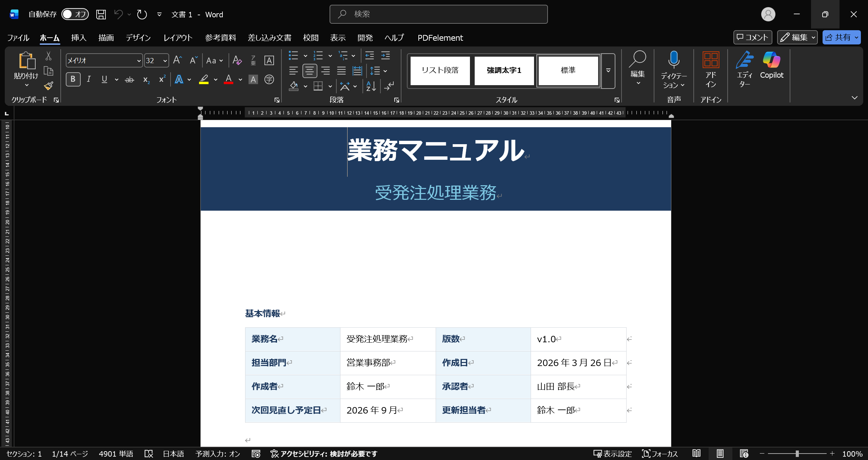Open the 挿入 ribbon tab
Viewport: 868px width, 460px height.
point(79,38)
